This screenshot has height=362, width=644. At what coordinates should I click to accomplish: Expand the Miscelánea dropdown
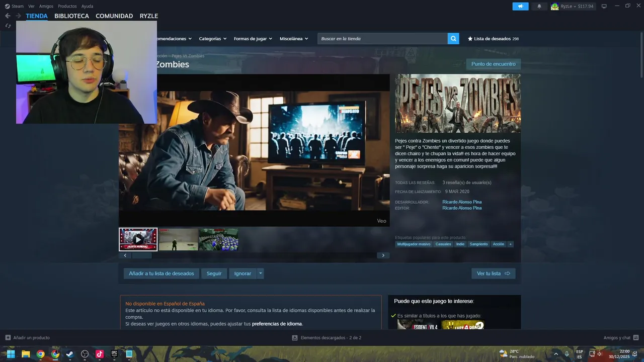click(294, 39)
